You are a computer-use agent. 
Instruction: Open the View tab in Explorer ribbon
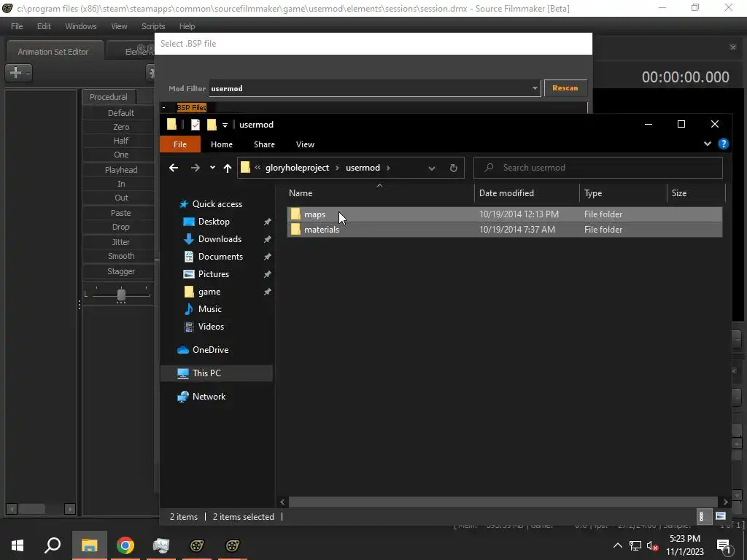[305, 144]
